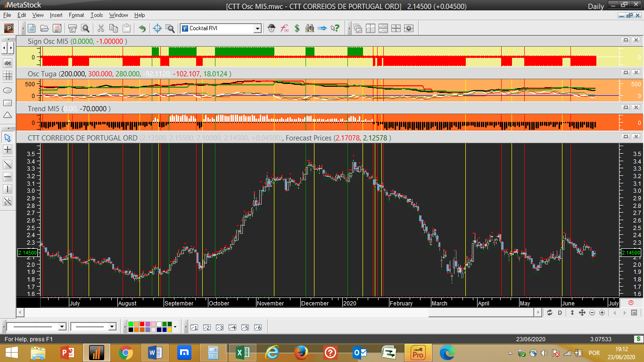The height and width of the screenshot is (362, 644).
Task: Toggle the horizontal line tool
Action: [x=8, y=177]
